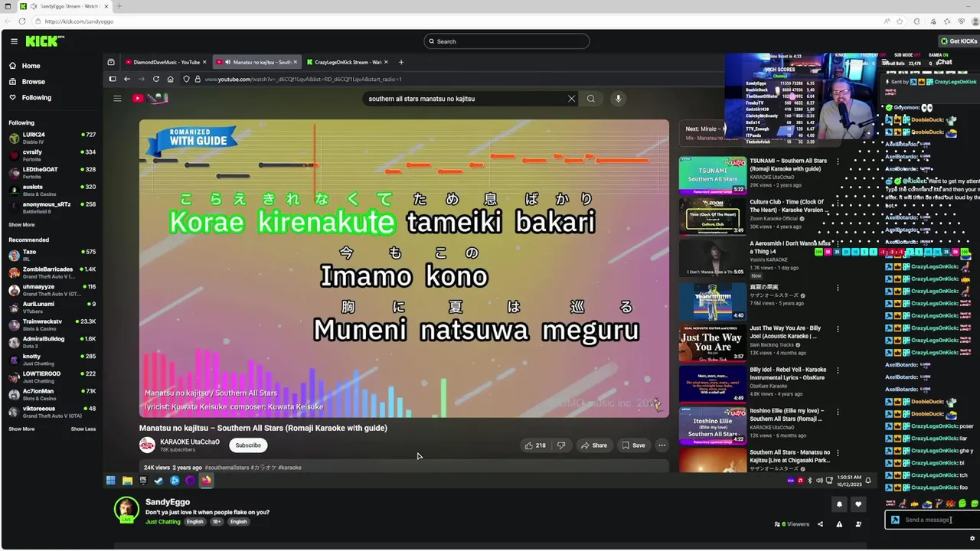The width and height of the screenshot is (980, 551).
Task: Click the YouTube logo
Action: 150,98
